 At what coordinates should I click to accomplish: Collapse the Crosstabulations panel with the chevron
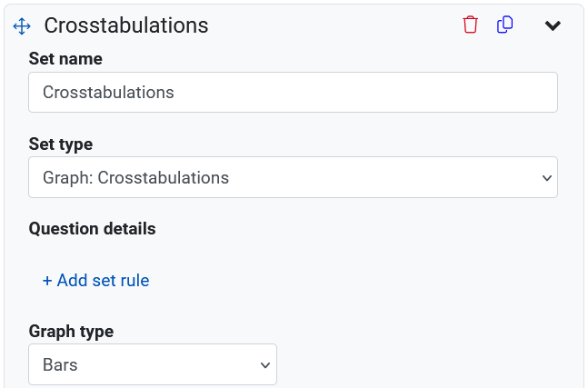pos(553,25)
